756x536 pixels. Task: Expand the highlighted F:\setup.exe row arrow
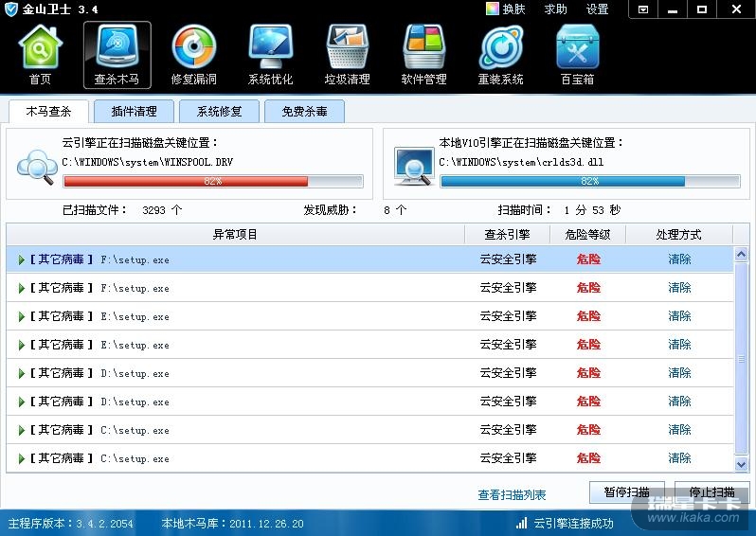(x=21, y=259)
